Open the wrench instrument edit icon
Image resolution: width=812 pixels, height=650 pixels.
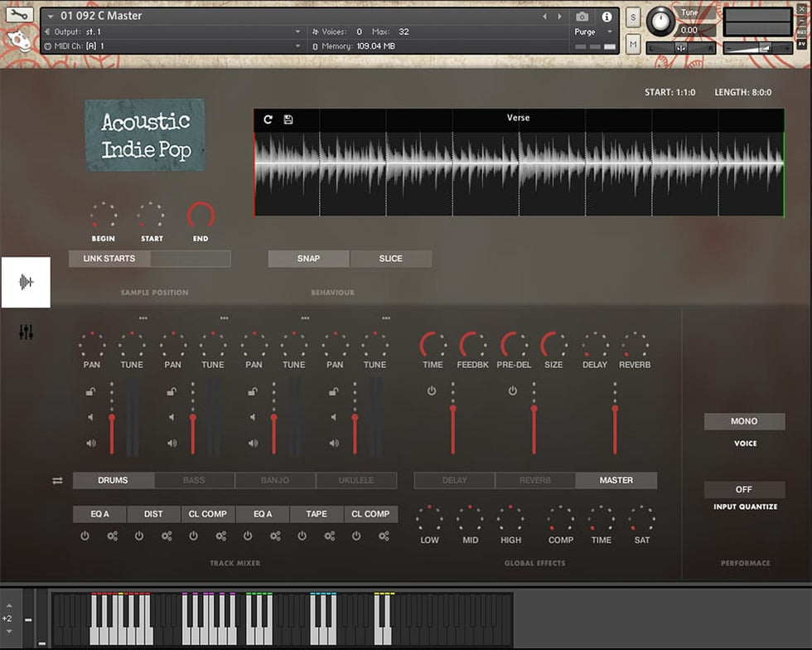coord(18,15)
